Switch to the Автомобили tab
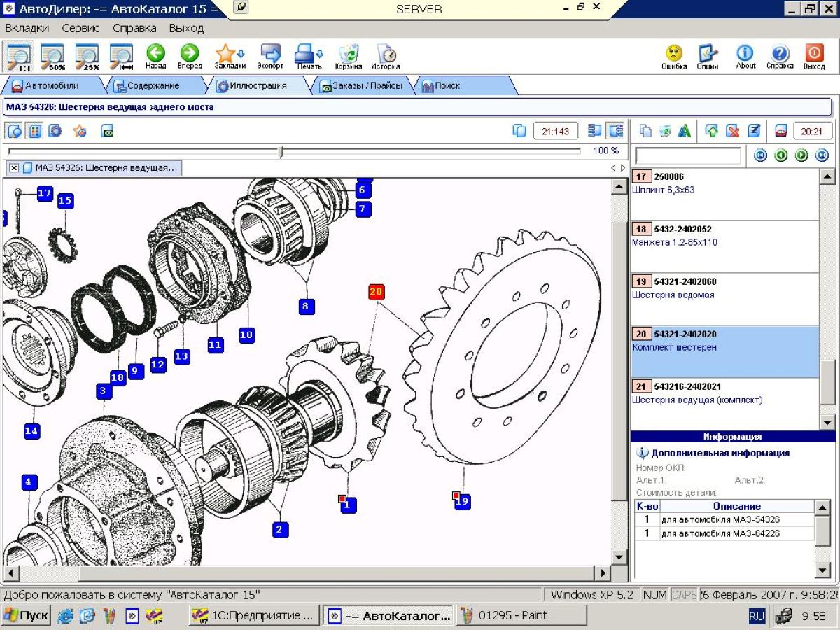This screenshot has width=840, height=630. click(x=52, y=86)
